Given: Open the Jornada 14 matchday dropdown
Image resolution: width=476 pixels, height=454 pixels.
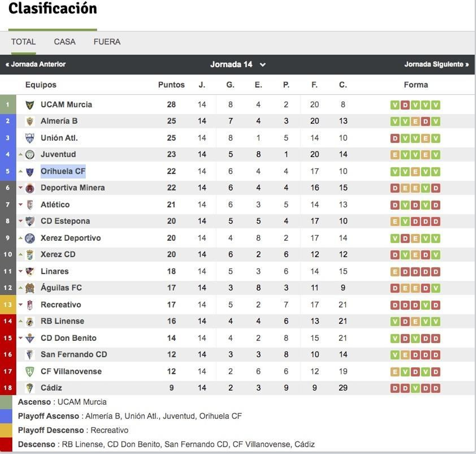Looking at the screenshot, I should point(231,64).
